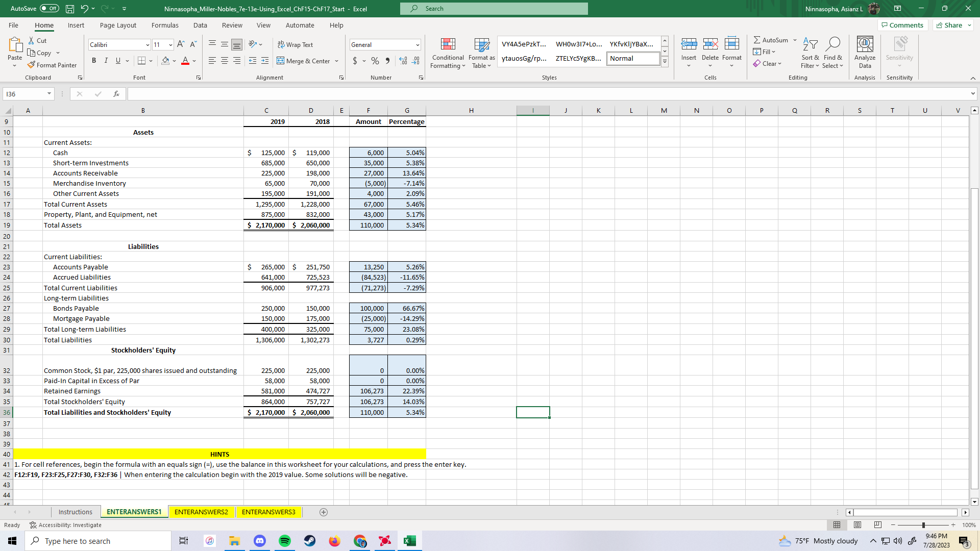This screenshot has height=551, width=980.
Task: Click the status bar zoom slider
Action: (x=923, y=525)
